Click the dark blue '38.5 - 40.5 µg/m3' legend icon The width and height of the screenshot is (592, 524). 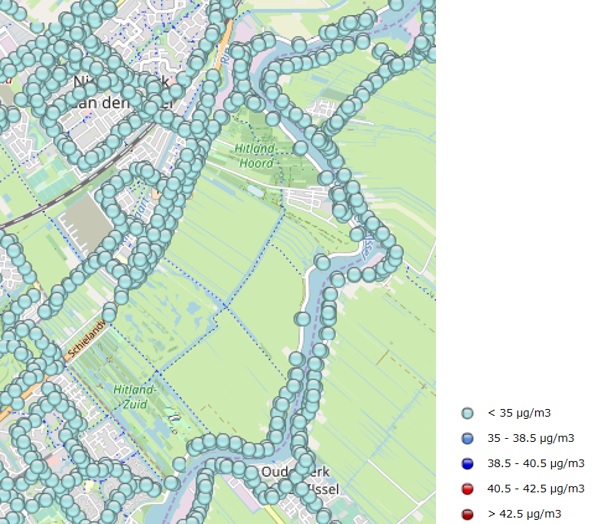(x=467, y=464)
